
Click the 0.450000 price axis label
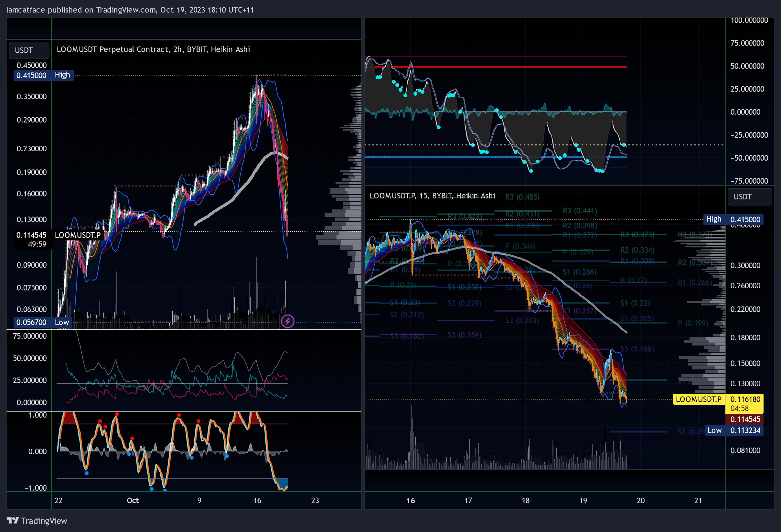click(32, 65)
